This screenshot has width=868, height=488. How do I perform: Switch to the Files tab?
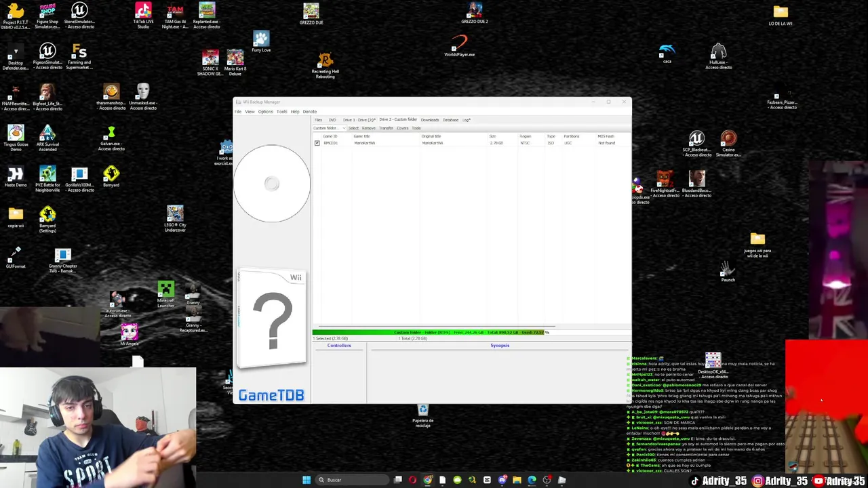point(319,120)
